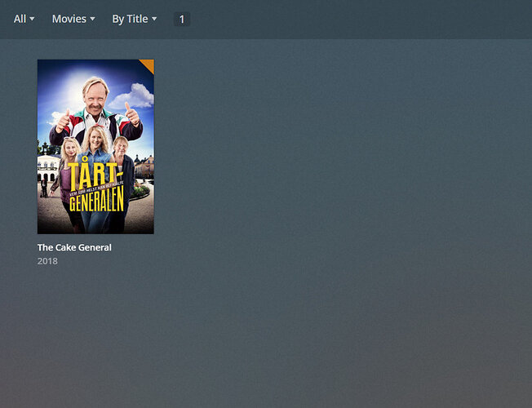
Task: Open the All filter dropdown
Action: point(24,19)
